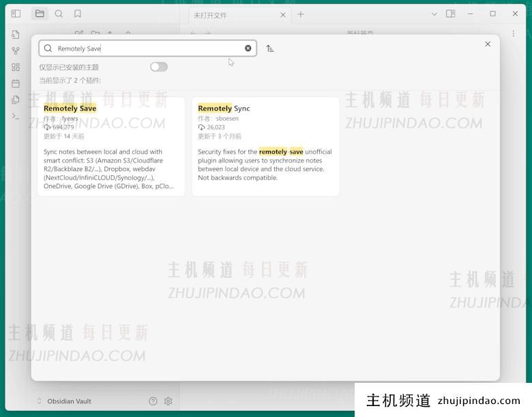The width and height of the screenshot is (532, 417).
Task: Open the more options vertical dots
Action: pos(514,33)
